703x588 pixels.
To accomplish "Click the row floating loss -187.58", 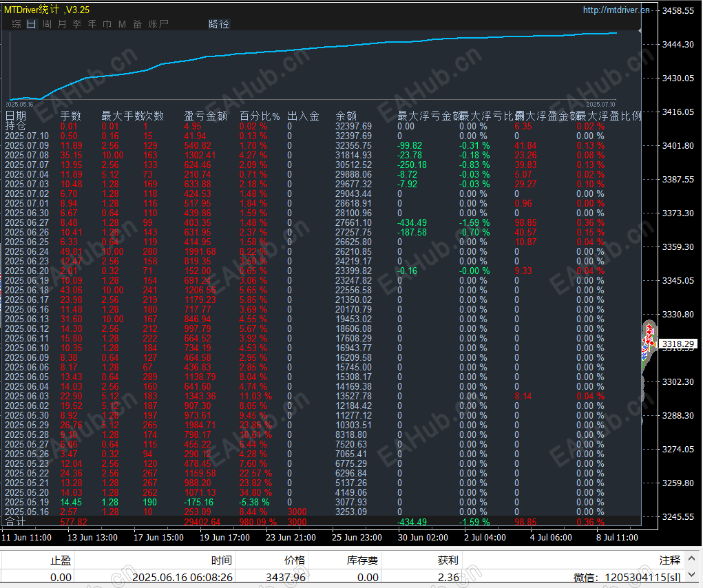I will click(x=412, y=232).
